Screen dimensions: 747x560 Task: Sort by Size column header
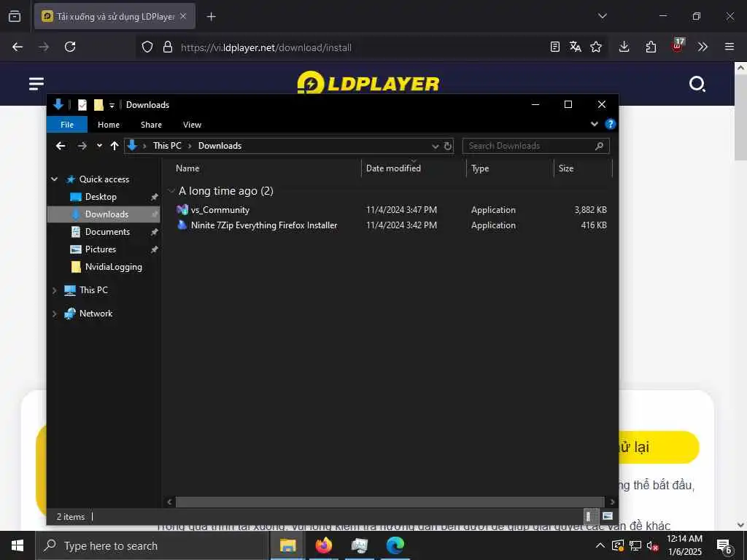(x=566, y=168)
